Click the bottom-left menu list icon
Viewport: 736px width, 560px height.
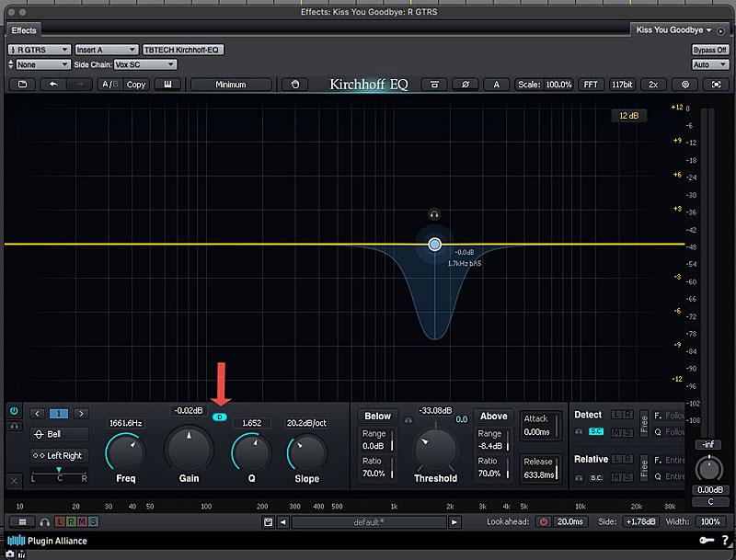click(x=22, y=521)
